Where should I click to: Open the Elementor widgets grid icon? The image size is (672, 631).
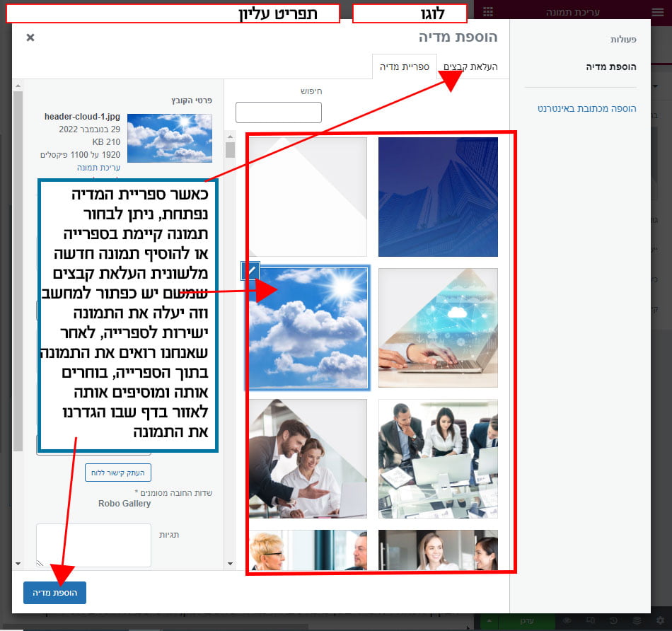pyautogui.click(x=488, y=12)
